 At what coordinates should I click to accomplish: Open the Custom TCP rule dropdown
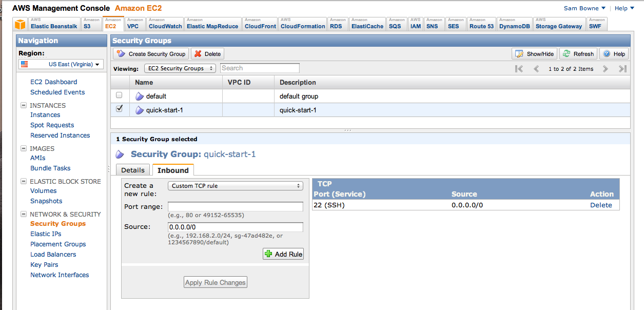click(x=236, y=186)
